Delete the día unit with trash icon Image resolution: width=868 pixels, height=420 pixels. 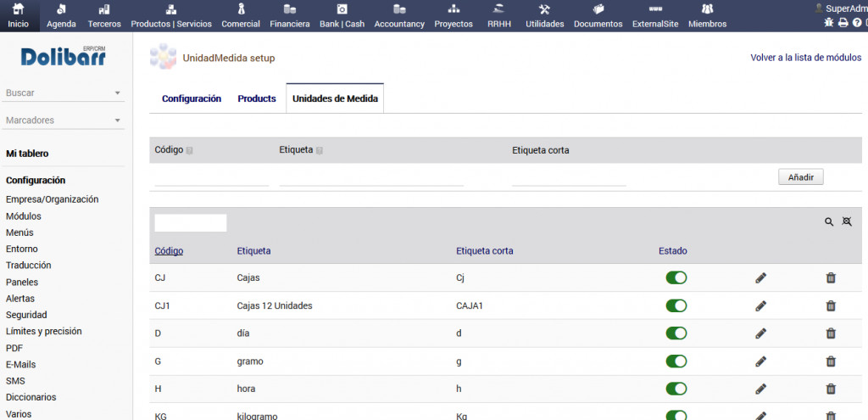tap(831, 333)
